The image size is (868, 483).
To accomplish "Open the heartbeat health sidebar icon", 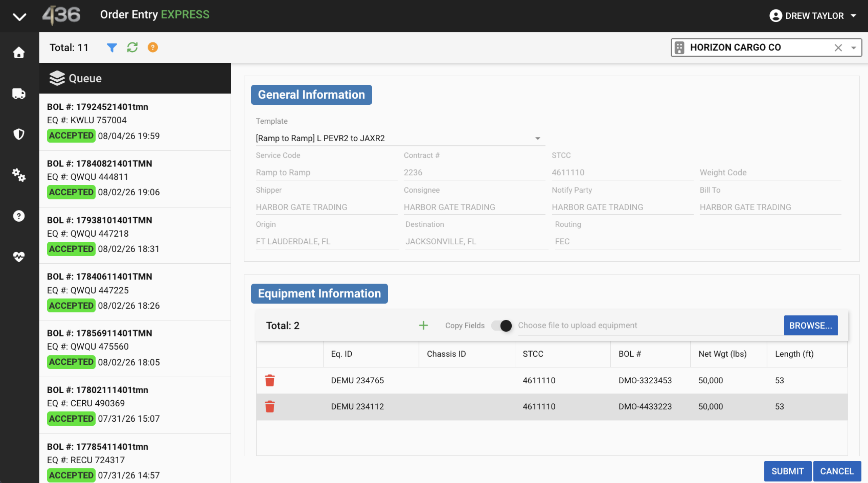I will tap(19, 257).
